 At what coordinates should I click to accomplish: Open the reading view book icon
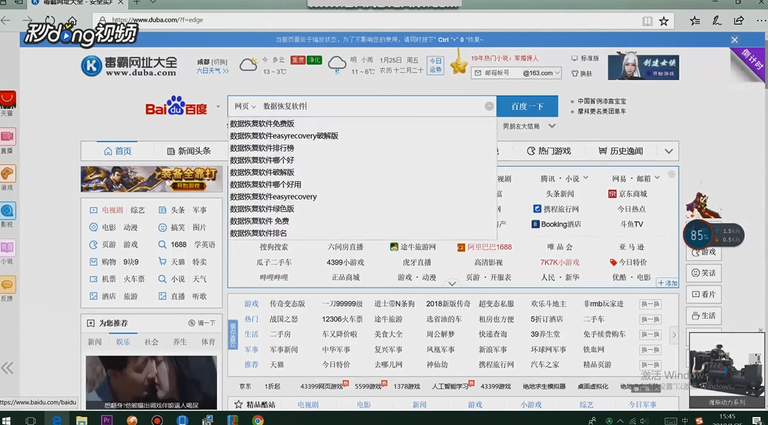pos(647,21)
